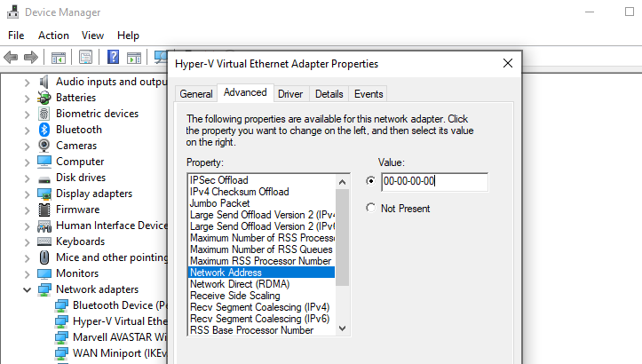Select RSS Base Processor Number property
The image size is (642, 364).
(261, 330)
